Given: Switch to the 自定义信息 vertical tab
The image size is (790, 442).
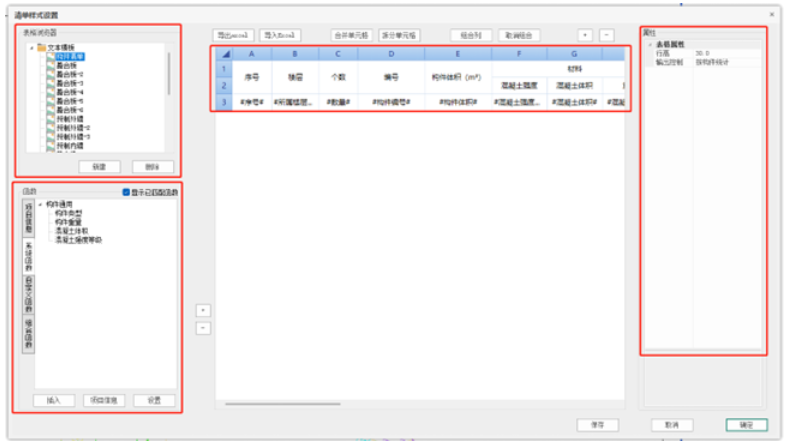Looking at the screenshot, I should pos(29,295).
